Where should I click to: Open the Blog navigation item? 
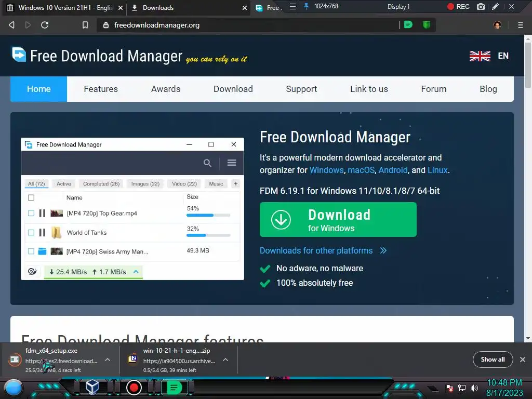click(x=488, y=89)
